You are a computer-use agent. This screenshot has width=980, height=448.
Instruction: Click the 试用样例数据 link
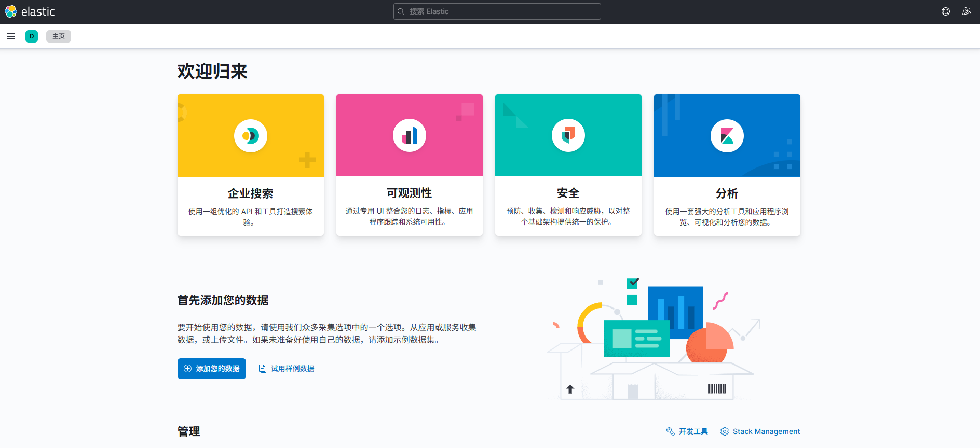click(292, 369)
